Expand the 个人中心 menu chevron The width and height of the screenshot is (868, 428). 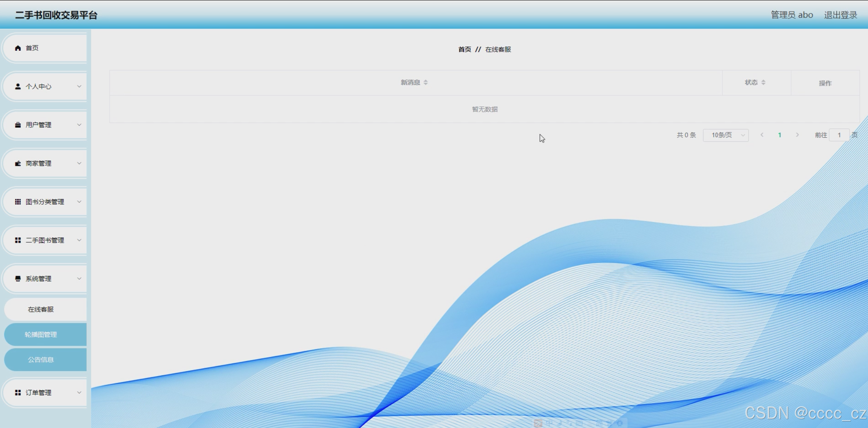[79, 87]
